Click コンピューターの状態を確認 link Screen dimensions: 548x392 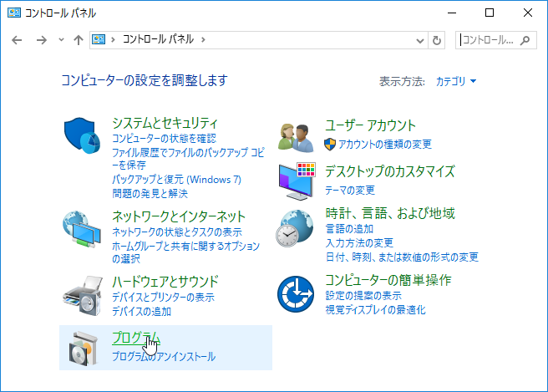pyautogui.click(x=164, y=139)
